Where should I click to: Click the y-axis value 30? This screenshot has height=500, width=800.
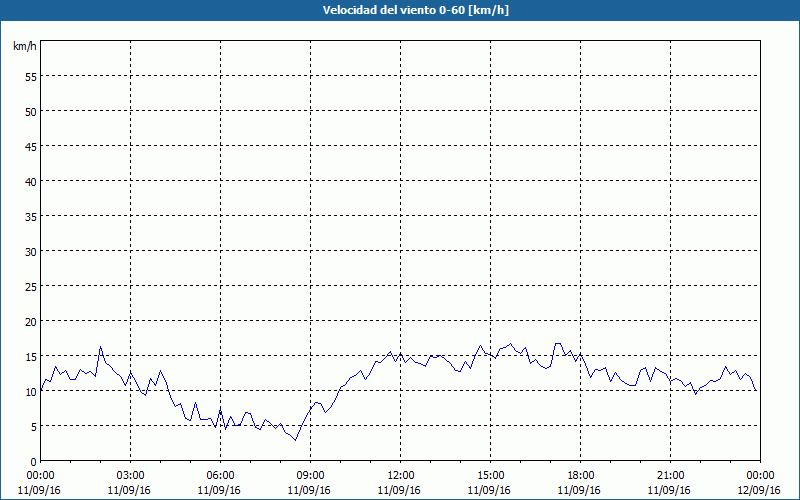click(31, 252)
